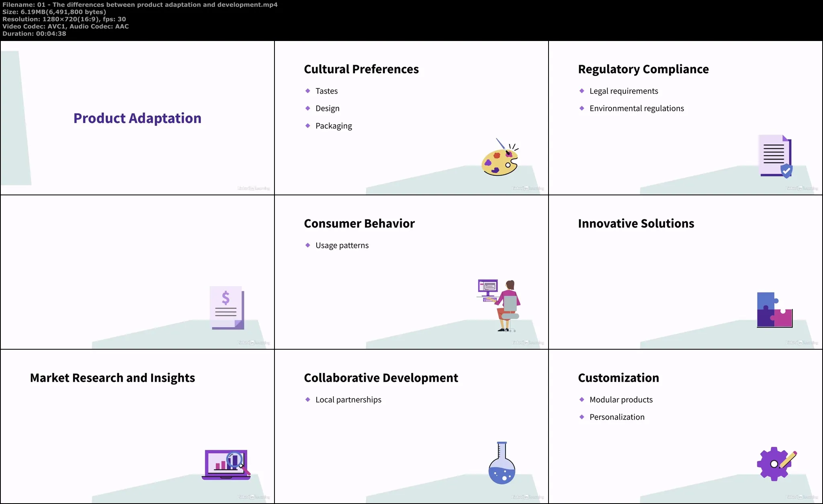Click the dollar sign invoice icon
This screenshot has width=823, height=504.
(227, 307)
